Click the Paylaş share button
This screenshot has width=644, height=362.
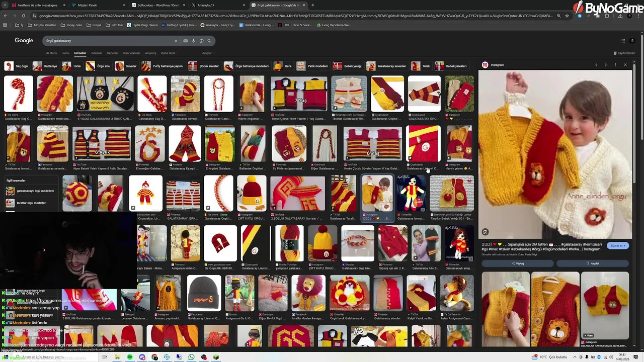(518, 263)
